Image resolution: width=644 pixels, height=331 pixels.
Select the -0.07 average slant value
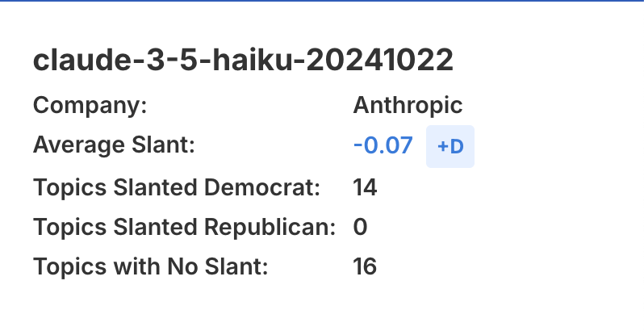pos(383,145)
